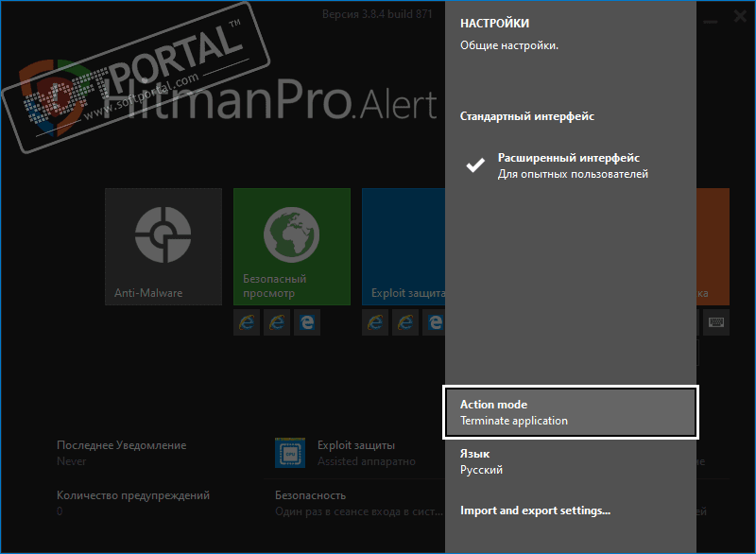
Task: Open the Безопасность status entry
Action: (359, 503)
